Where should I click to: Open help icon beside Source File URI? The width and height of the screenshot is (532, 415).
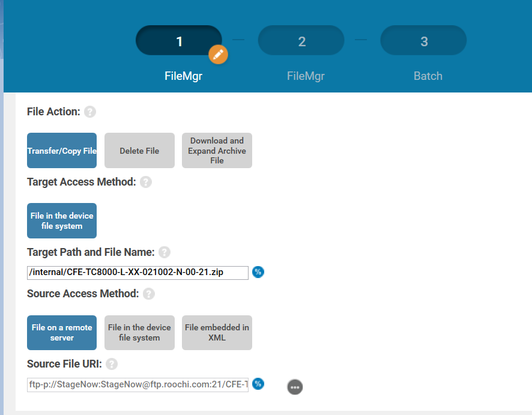click(x=112, y=364)
